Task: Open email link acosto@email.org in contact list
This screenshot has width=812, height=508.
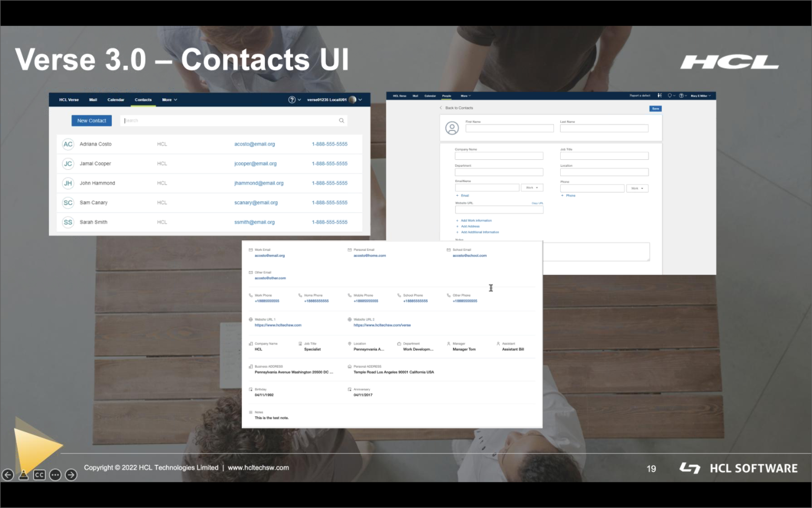Action: [254, 144]
